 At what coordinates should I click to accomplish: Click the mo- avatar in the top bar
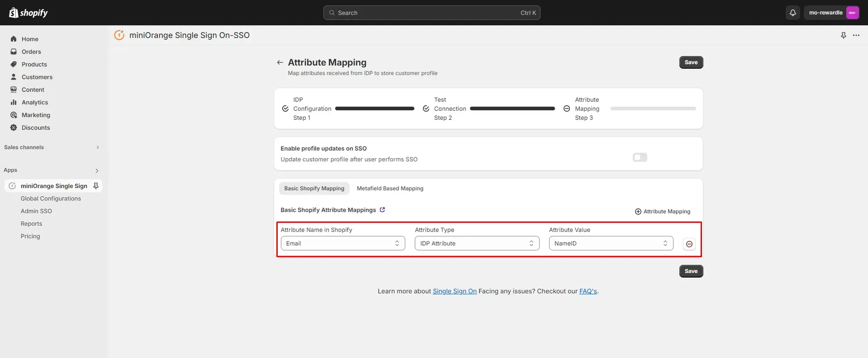coord(852,13)
